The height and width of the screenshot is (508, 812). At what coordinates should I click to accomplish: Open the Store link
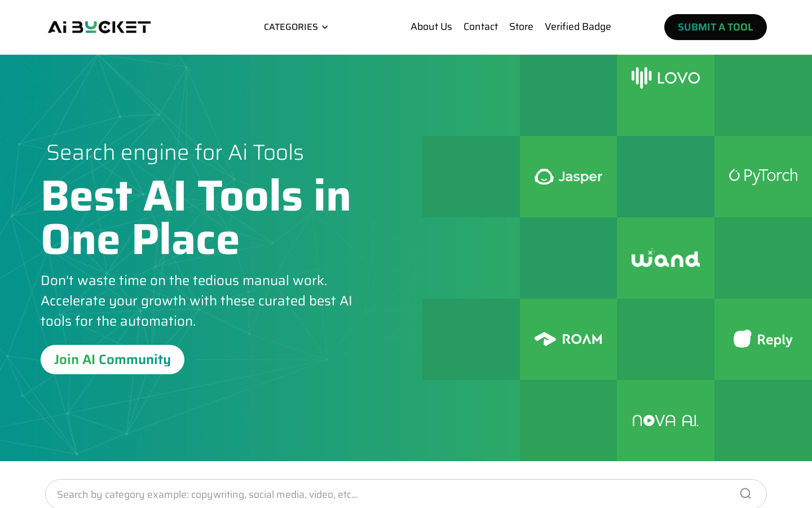point(521,27)
